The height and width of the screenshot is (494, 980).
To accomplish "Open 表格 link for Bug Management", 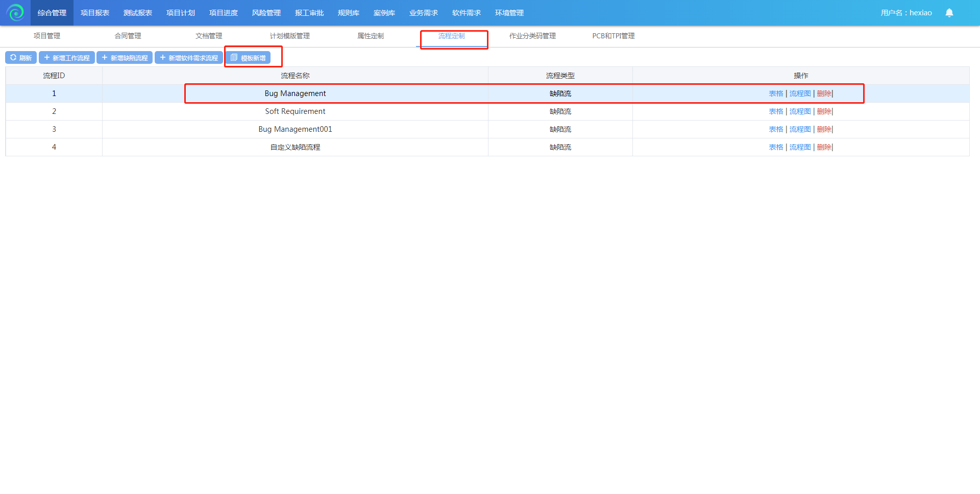I will coord(776,93).
